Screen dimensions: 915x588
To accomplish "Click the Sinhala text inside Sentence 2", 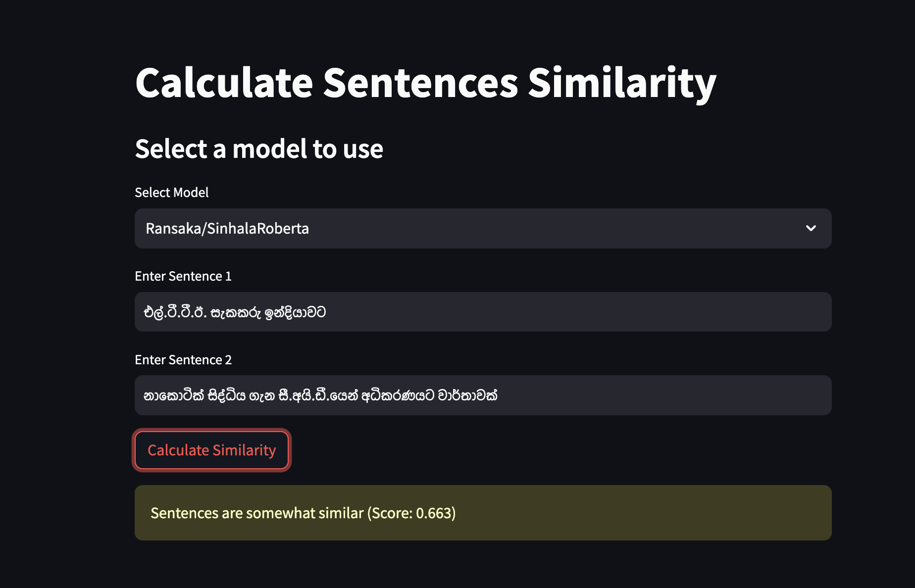I will pyautogui.click(x=320, y=395).
